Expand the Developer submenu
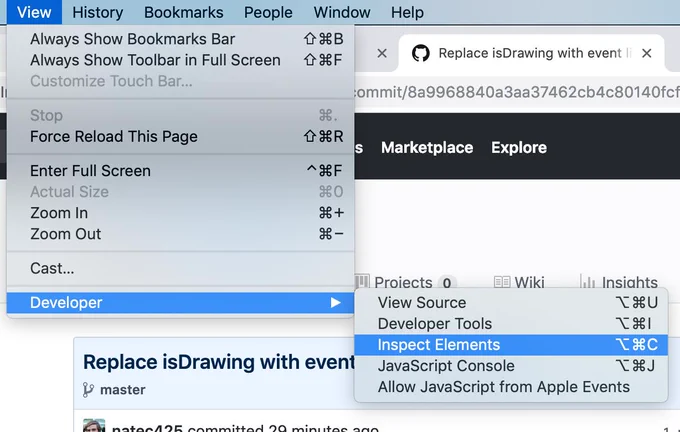The height and width of the screenshot is (432, 680). coord(180,303)
